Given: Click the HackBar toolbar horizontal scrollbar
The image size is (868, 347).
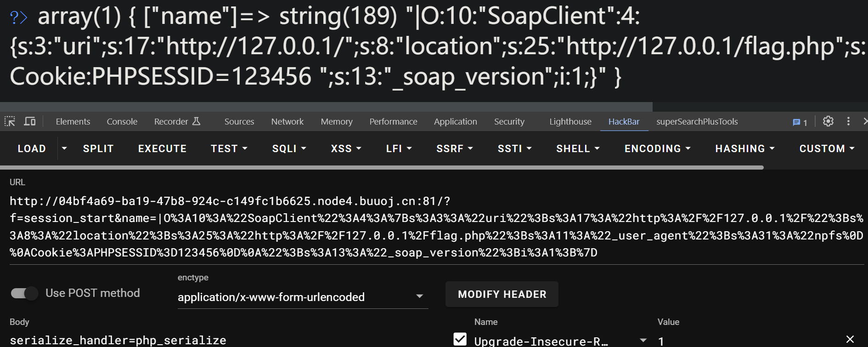Looking at the screenshot, I should pos(382,168).
